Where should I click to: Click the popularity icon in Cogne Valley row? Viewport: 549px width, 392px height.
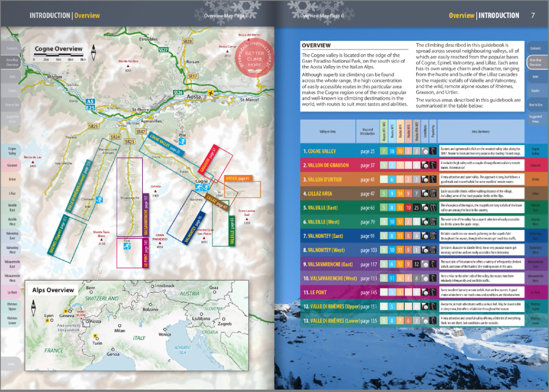click(433, 151)
